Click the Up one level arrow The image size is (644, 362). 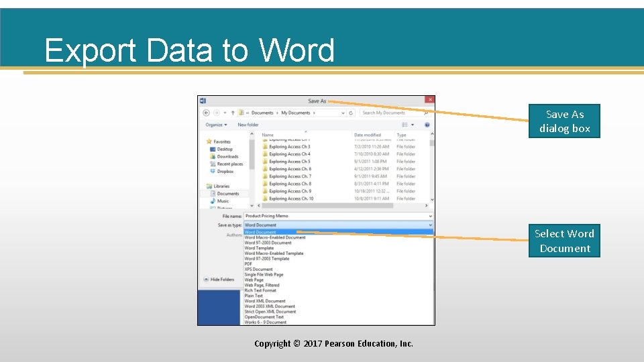233,113
